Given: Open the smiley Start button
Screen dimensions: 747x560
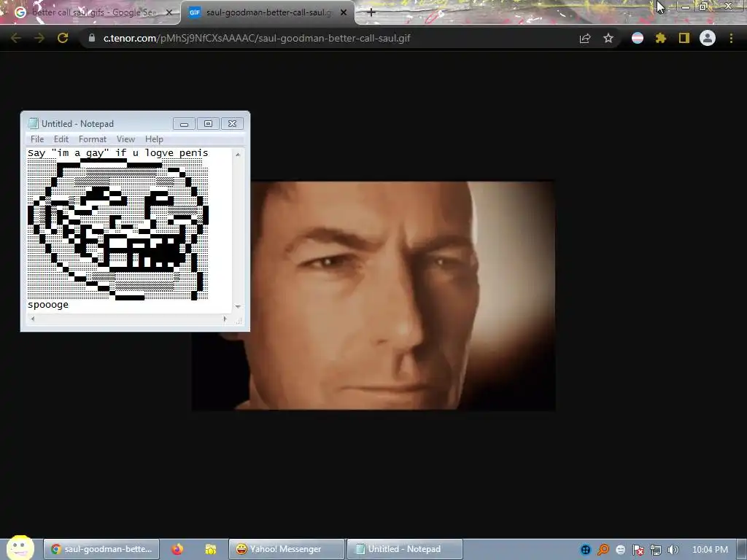Looking at the screenshot, I should coord(20,548).
